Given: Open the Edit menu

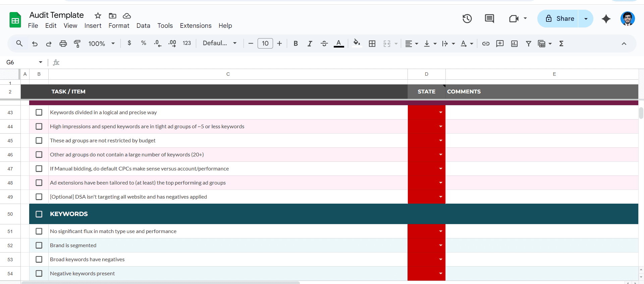Looking at the screenshot, I should tap(51, 26).
